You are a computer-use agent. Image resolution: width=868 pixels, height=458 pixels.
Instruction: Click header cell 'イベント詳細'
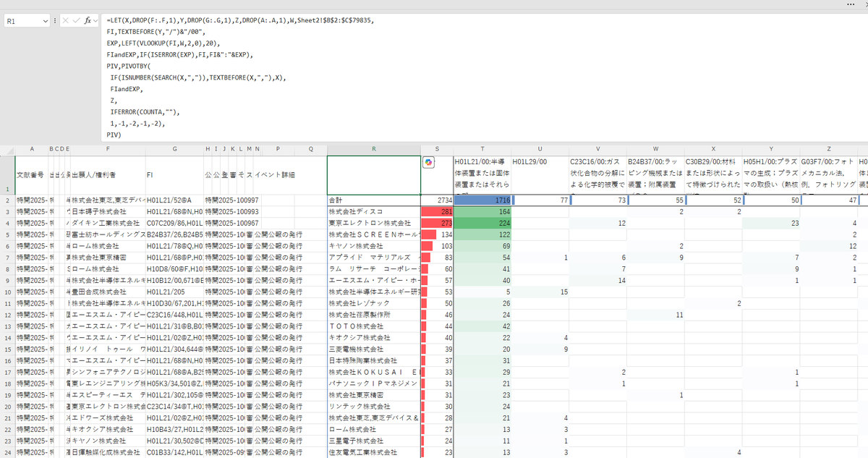pos(278,175)
